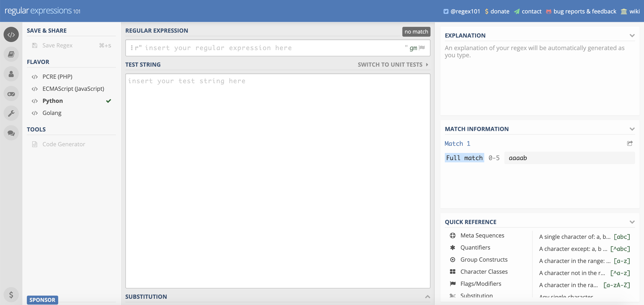Image resolution: width=644 pixels, height=305 pixels.
Task: Click the Substitution section tab
Action: pos(146,296)
